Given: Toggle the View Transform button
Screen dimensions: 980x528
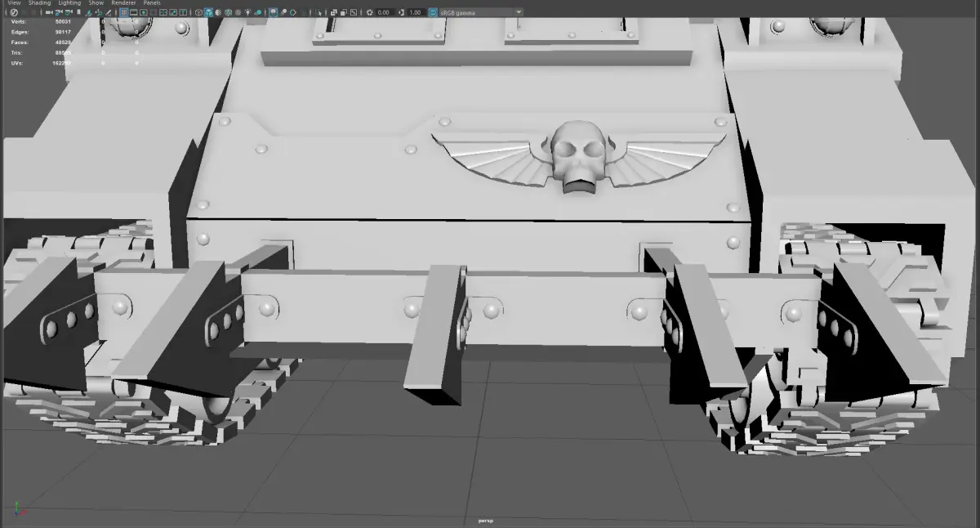Looking at the screenshot, I should (433, 12).
